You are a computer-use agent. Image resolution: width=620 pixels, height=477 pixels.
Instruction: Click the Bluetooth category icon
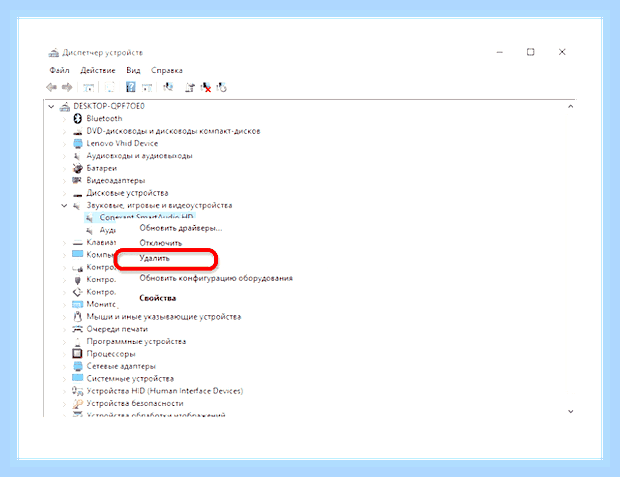[x=78, y=118]
